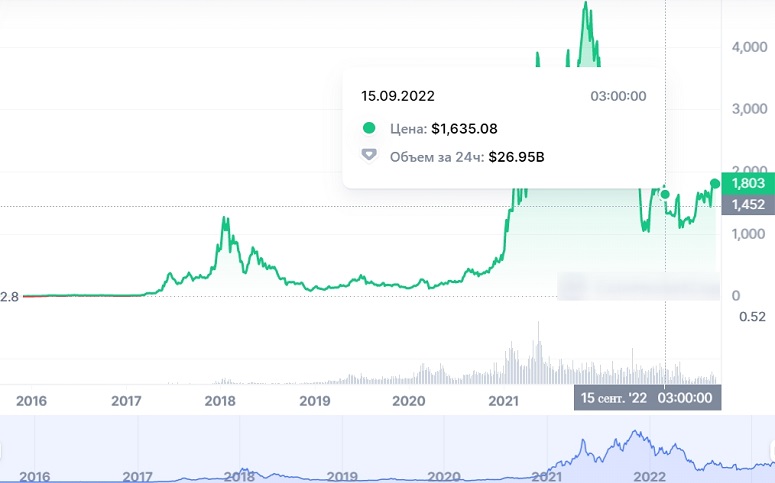Image resolution: width=775 pixels, height=483 pixels.
Task: Click the 2021 peak in the navigator chart
Action: point(635,433)
